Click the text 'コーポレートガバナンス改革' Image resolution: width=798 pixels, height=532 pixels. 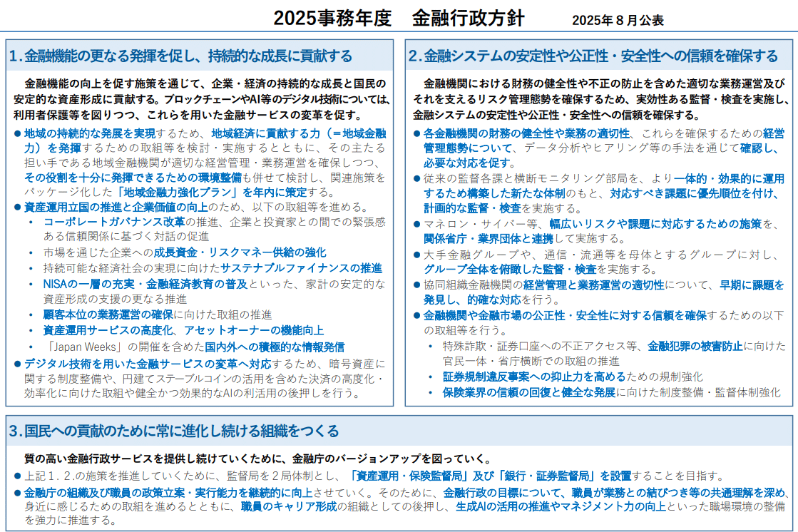(114, 222)
